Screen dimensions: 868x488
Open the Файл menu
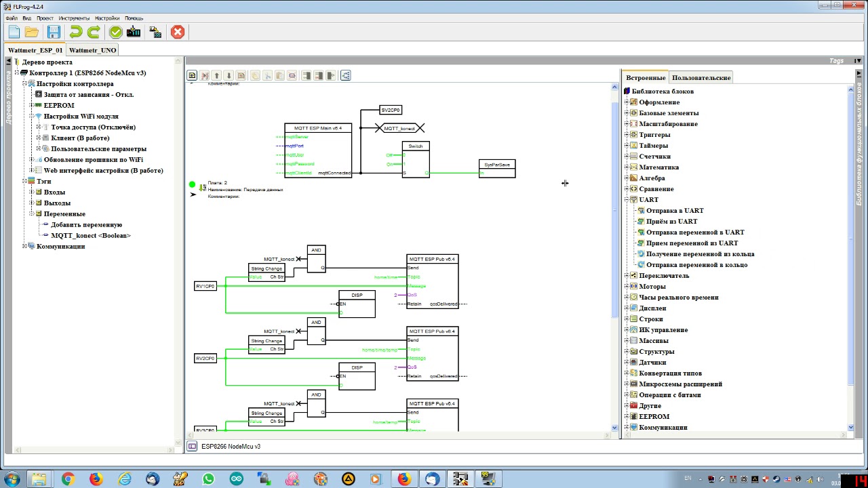pos(12,18)
